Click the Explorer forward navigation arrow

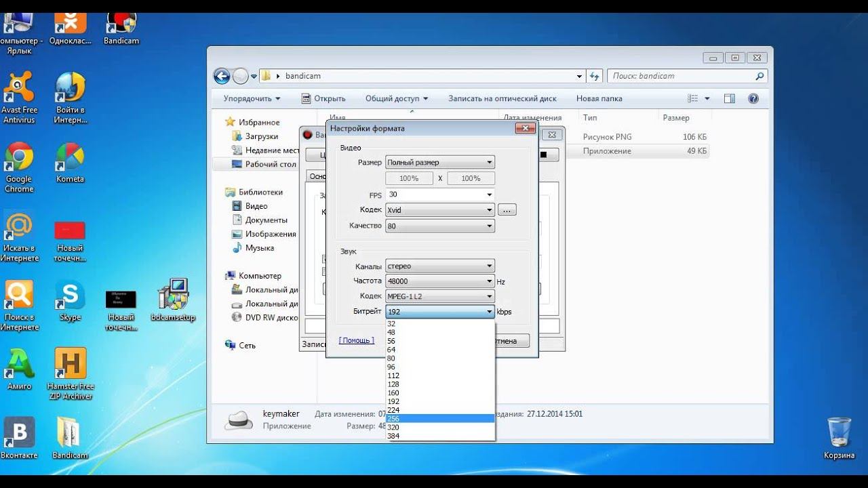pos(240,76)
